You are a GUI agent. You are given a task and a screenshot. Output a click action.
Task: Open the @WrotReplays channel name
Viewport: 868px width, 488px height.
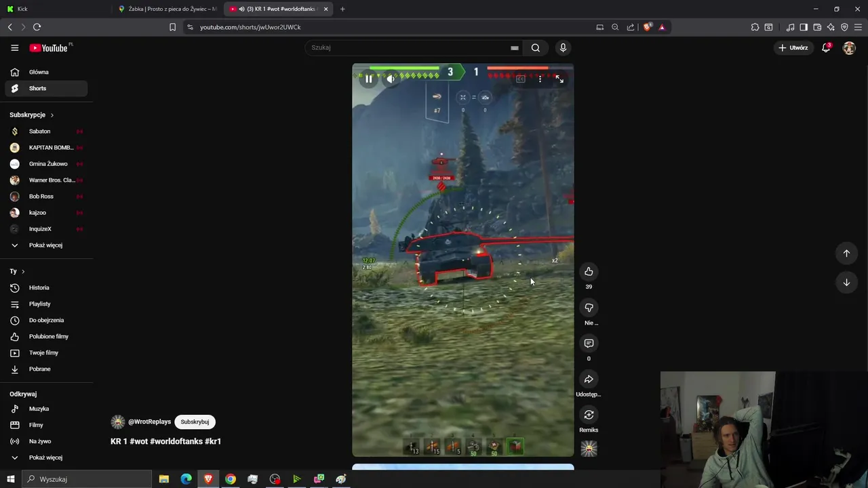tap(149, 422)
